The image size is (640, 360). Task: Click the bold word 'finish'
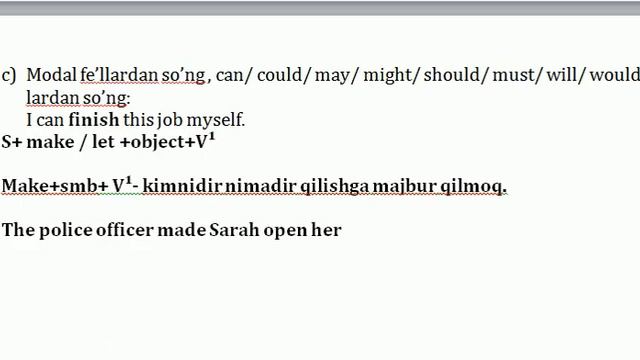coord(94,120)
